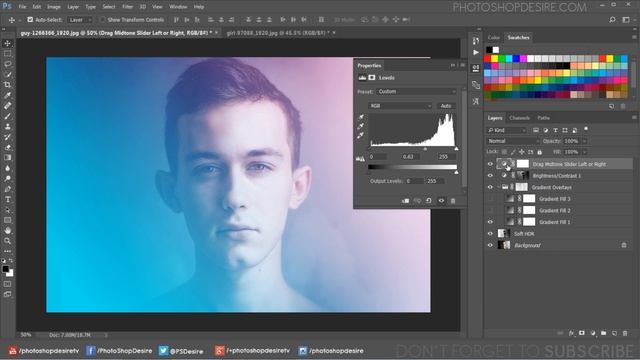Collapse the Gradient Overlays group
Screen dimensions: 640x360
(499, 187)
